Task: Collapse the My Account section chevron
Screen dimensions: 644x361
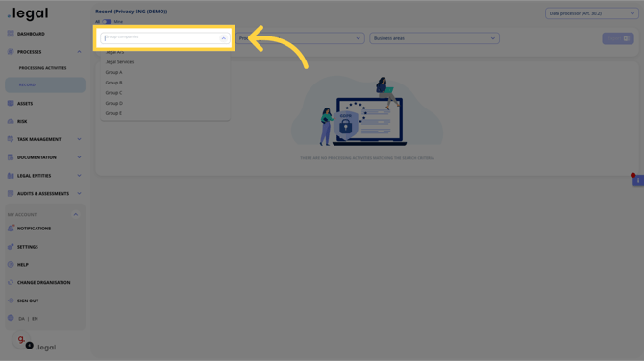Action: [76, 214]
